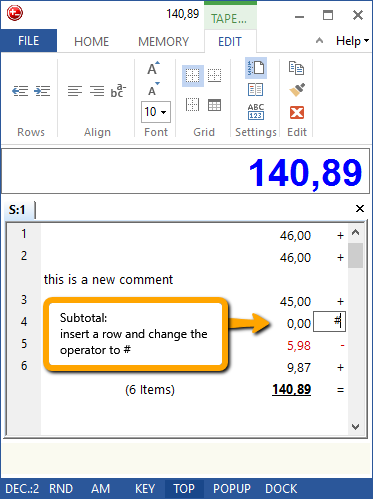Toggle row numbers setting icon

[256, 68]
